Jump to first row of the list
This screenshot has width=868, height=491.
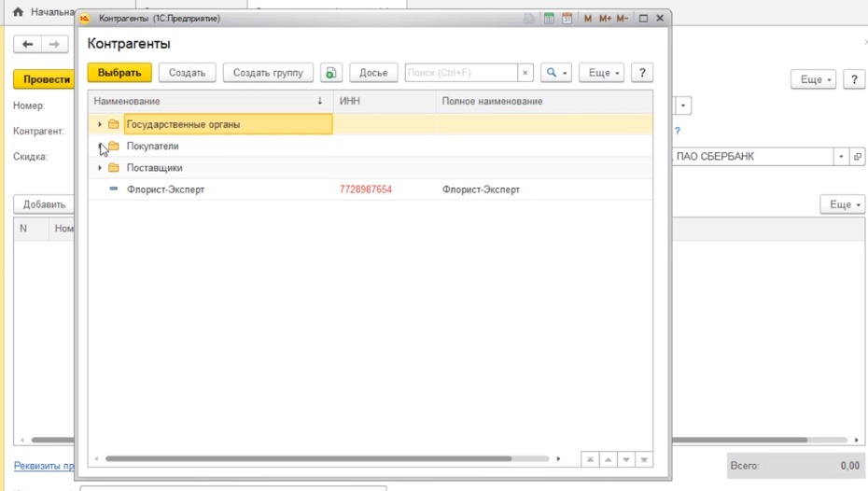point(589,459)
